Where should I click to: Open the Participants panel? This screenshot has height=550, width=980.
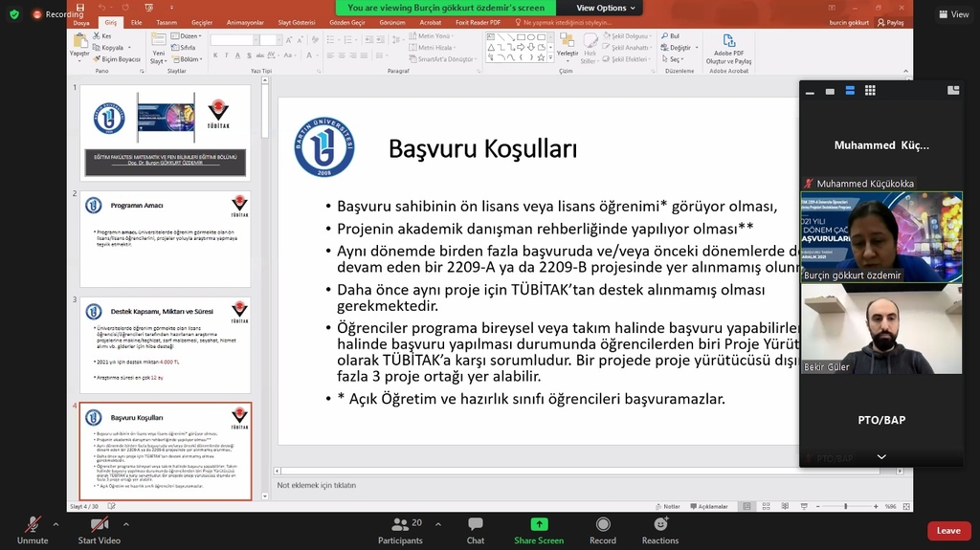click(x=400, y=530)
